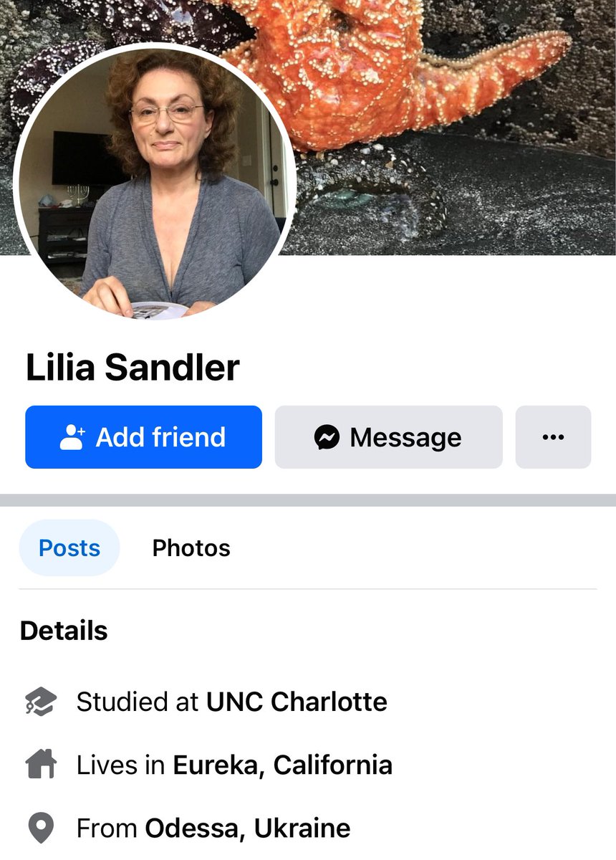Click the Odessa, Ukraine link
This screenshot has height=860, width=616.
[248, 828]
